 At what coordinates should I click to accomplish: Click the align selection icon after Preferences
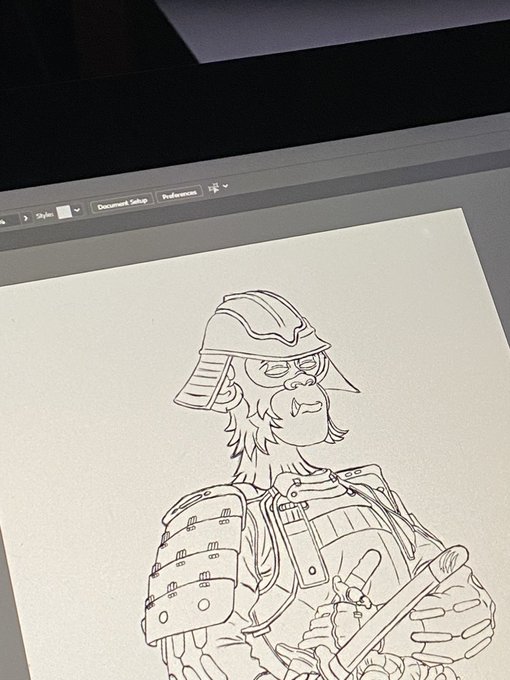[214, 188]
